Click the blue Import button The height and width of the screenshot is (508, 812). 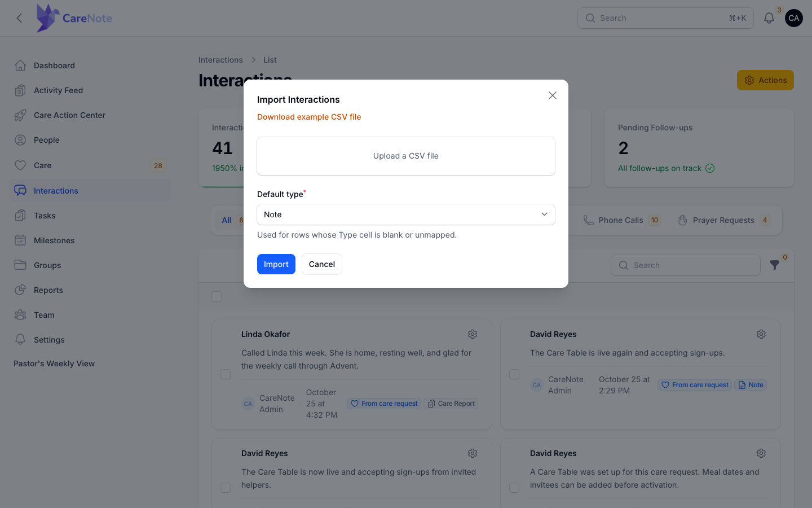[x=276, y=264]
